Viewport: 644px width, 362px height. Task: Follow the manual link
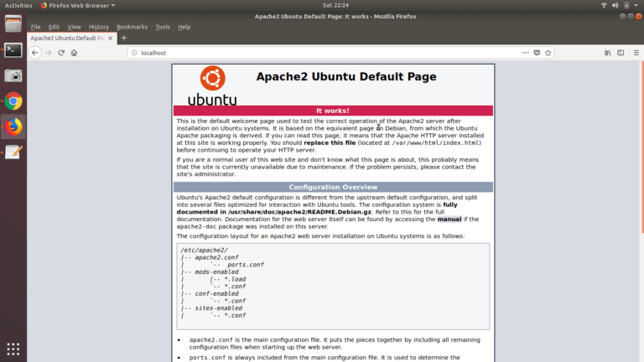pos(449,220)
